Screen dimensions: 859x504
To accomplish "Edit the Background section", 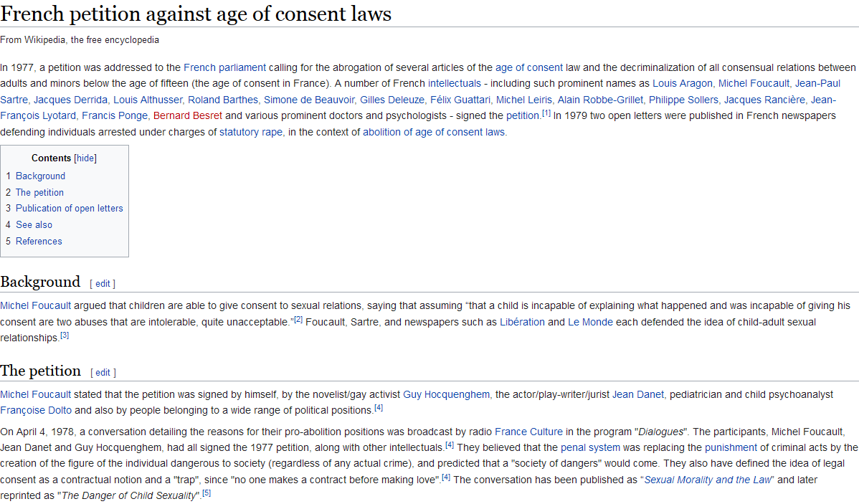I will tap(103, 284).
